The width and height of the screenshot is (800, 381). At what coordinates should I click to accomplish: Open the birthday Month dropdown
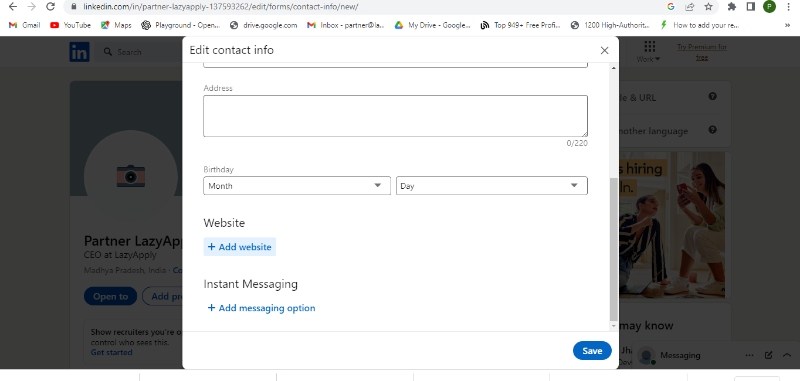[x=297, y=186]
